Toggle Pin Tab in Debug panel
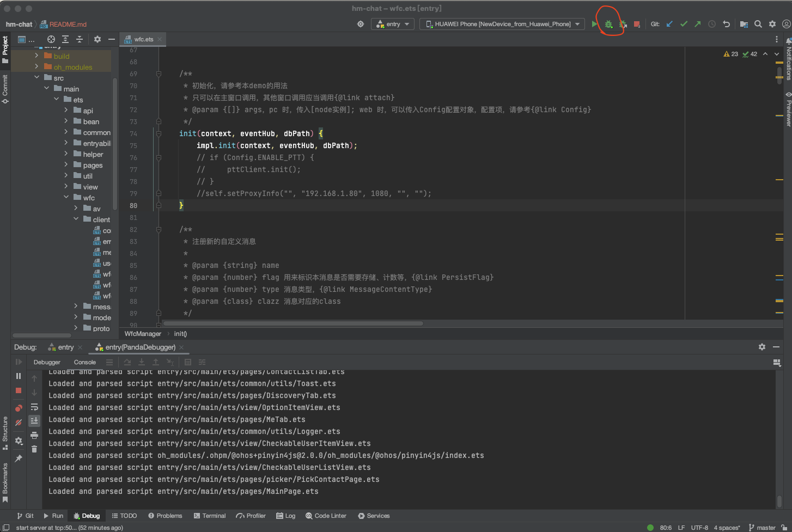The width and height of the screenshot is (792, 532). 19,458
